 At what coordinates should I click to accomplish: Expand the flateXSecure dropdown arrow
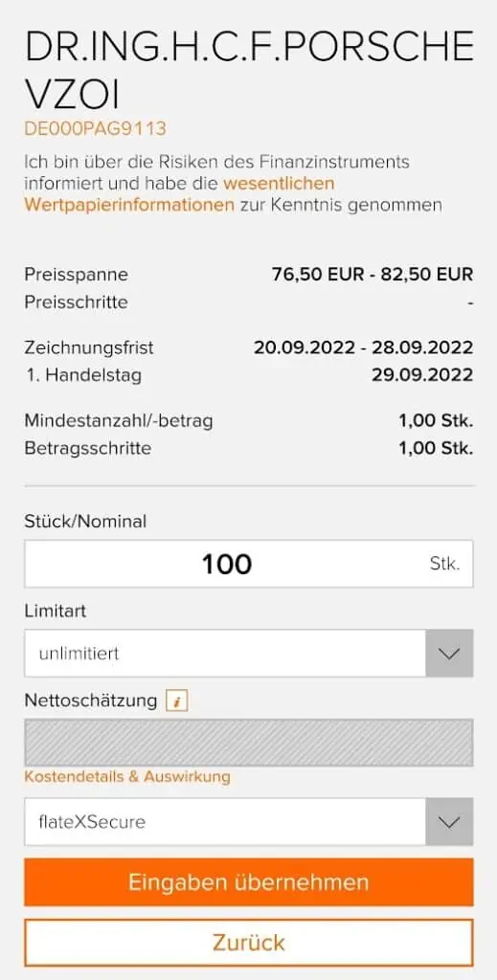[449, 822]
